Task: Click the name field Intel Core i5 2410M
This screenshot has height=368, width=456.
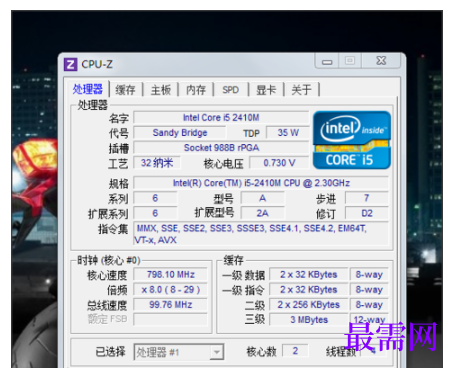Action: pos(221,118)
